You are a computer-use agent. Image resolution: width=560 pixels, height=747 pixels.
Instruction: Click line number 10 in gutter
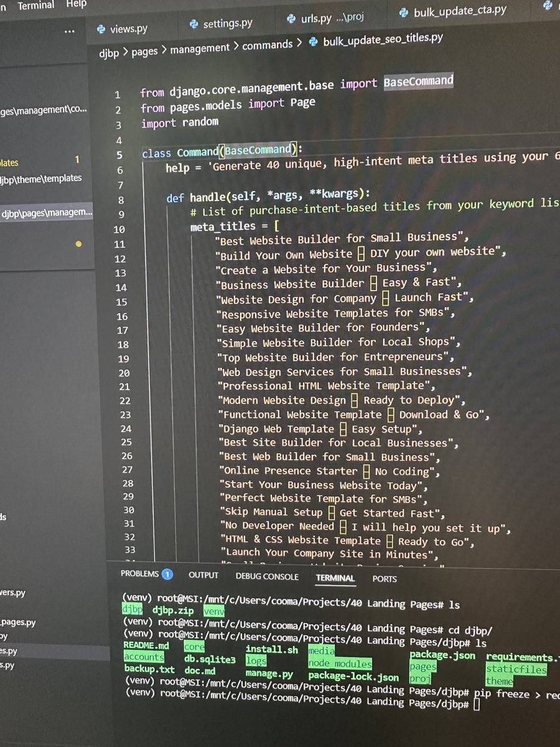(119, 229)
